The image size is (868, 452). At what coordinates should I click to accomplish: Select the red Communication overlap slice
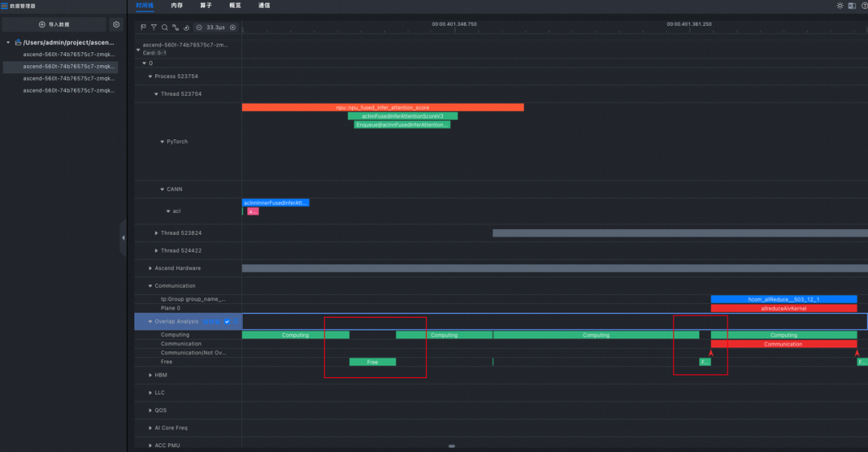784,344
